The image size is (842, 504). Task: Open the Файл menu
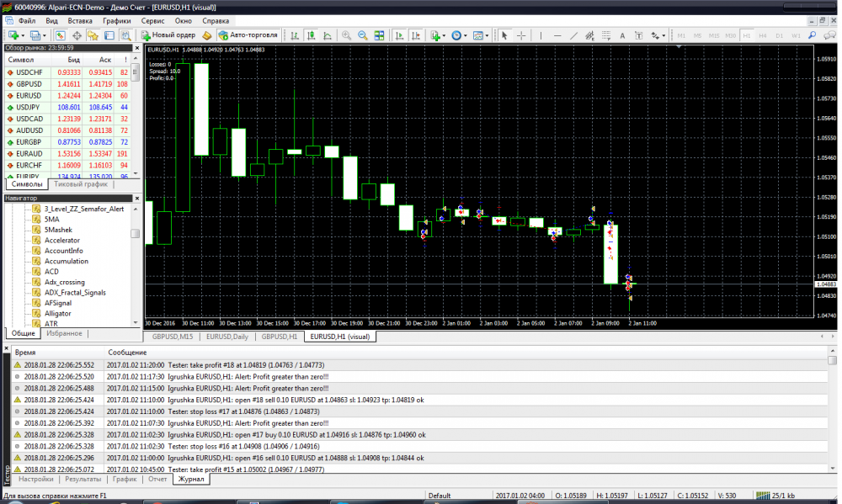pos(27,21)
